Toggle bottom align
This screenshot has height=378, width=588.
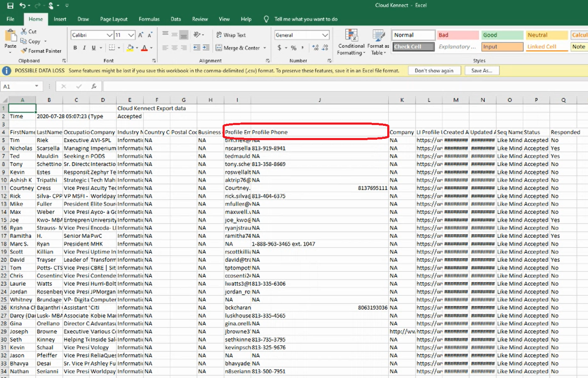pyautogui.click(x=184, y=35)
